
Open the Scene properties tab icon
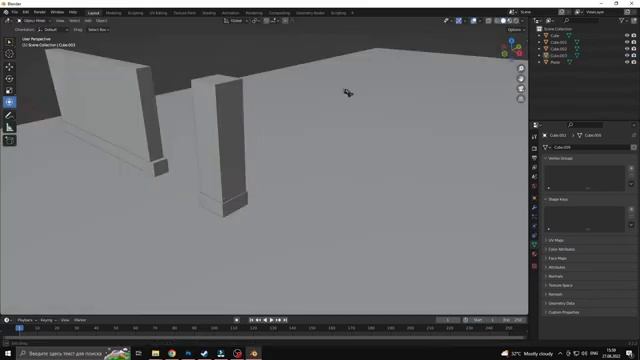coord(534,177)
